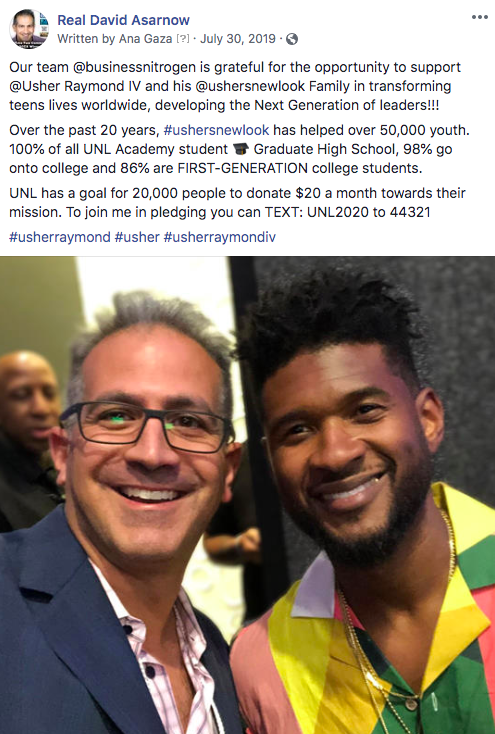Click the author name Ana Gaza
This screenshot has height=734, width=495.
(145, 39)
